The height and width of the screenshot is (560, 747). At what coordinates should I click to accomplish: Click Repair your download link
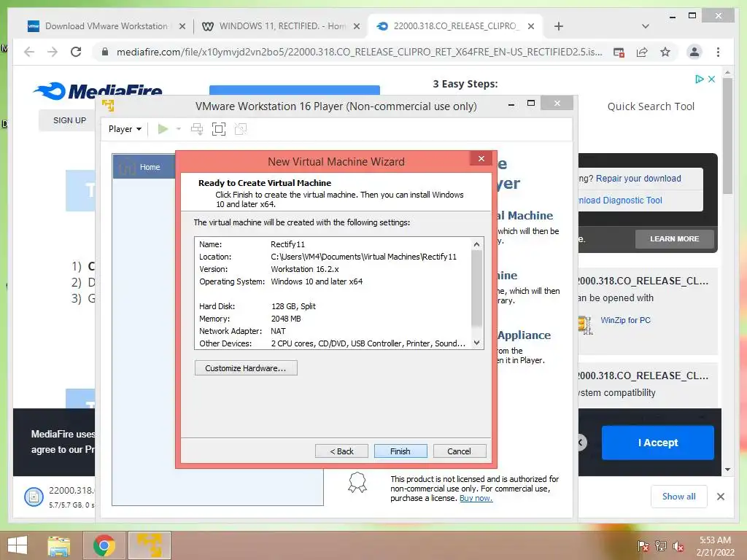click(x=638, y=179)
